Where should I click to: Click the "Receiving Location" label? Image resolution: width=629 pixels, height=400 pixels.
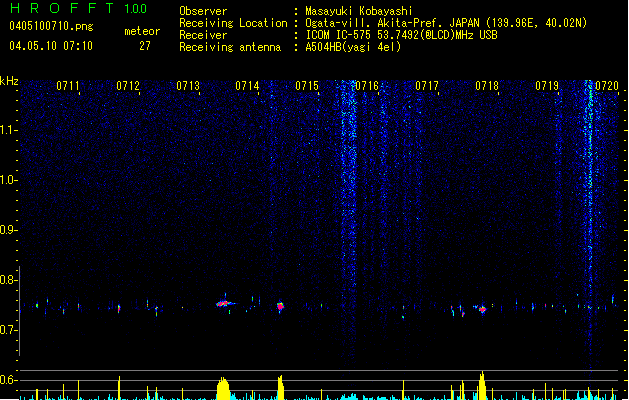point(233,23)
